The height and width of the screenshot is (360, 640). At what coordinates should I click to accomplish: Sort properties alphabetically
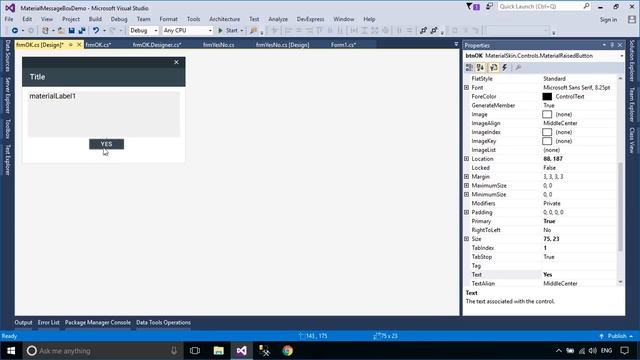480,68
